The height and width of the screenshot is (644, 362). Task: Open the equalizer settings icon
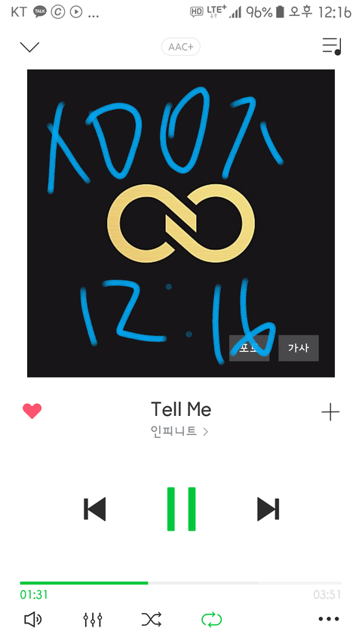(93, 619)
